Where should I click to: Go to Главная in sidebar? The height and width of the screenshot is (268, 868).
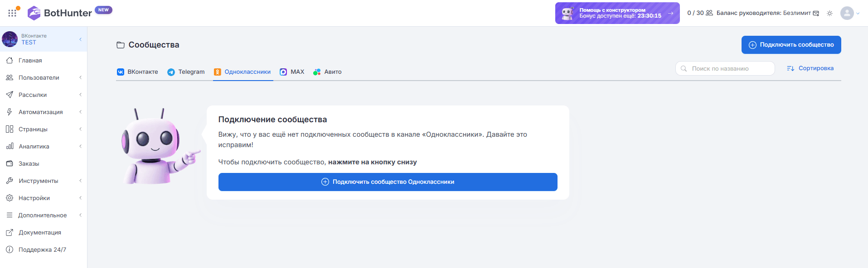coord(44,60)
